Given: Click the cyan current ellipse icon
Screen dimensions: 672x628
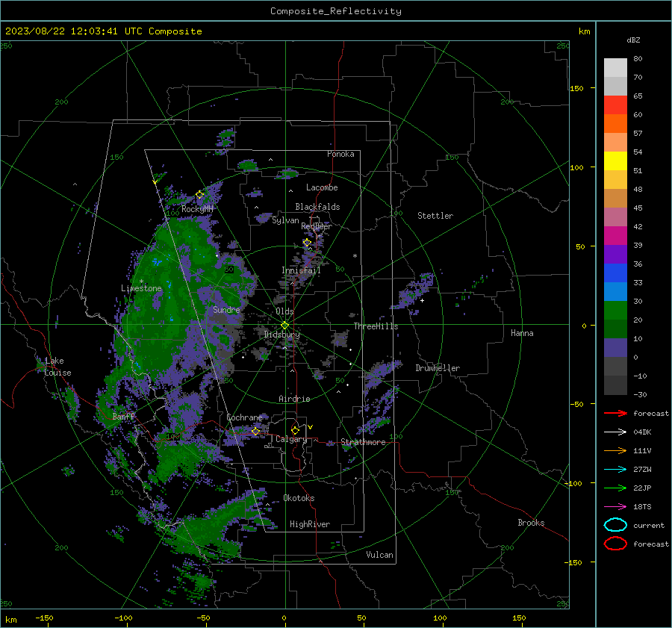Looking at the screenshot, I should pyautogui.click(x=615, y=525).
